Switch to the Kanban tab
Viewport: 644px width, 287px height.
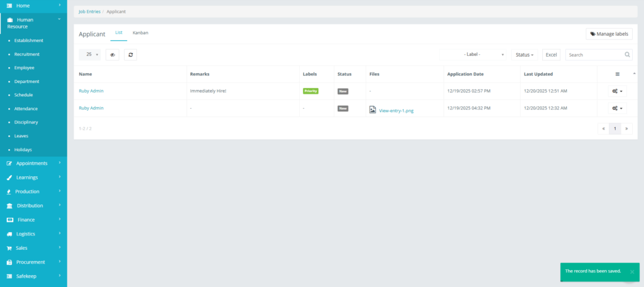140,32
